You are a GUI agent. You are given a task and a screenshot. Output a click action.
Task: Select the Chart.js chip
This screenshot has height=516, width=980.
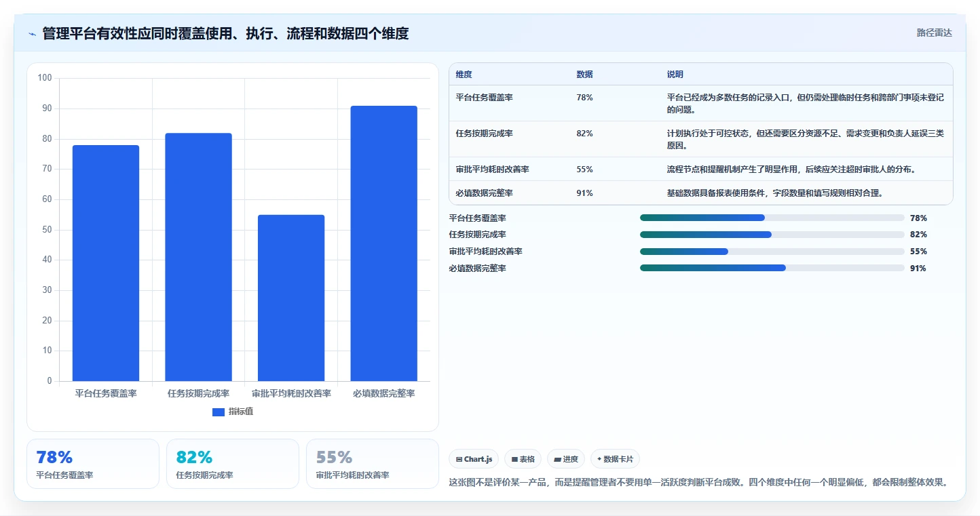point(474,459)
